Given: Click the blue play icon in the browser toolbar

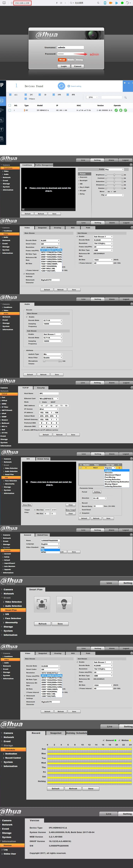Looking at the screenshot, I should 117,3.
